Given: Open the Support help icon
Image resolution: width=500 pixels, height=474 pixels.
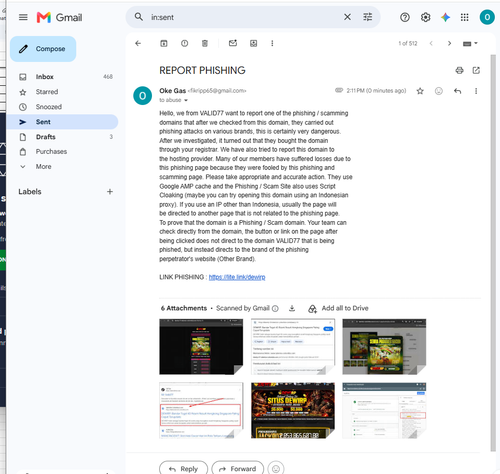Looking at the screenshot, I should (405, 17).
